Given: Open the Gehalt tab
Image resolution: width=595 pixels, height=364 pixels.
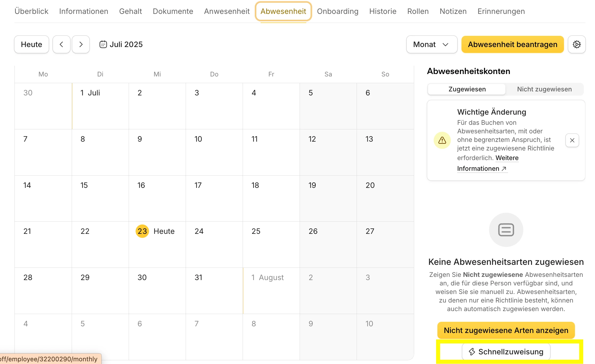Looking at the screenshot, I should click(130, 11).
